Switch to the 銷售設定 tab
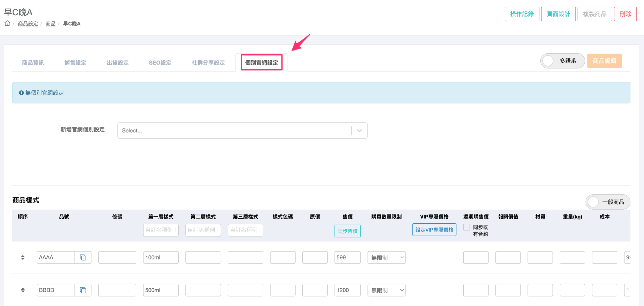 (x=75, y=63)
